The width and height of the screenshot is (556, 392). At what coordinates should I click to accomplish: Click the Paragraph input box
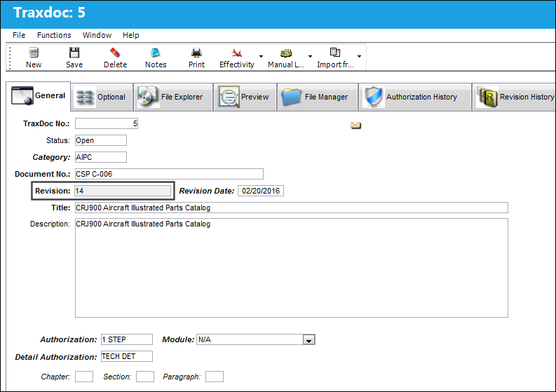coord(215,377)
